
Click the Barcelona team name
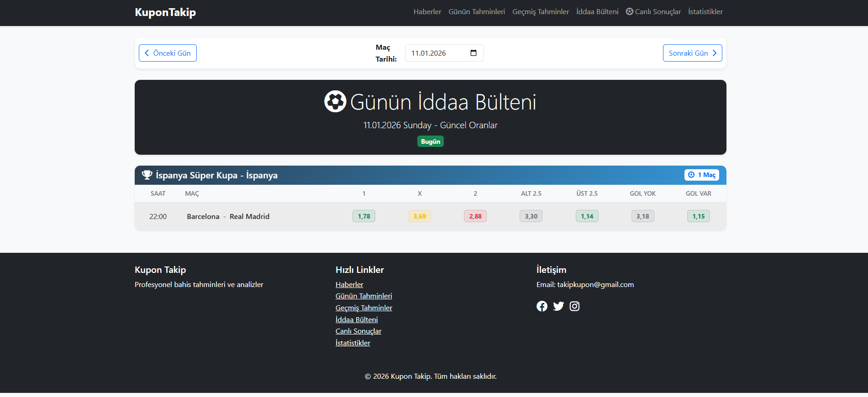pyautogui.click(x=203, y=216)
